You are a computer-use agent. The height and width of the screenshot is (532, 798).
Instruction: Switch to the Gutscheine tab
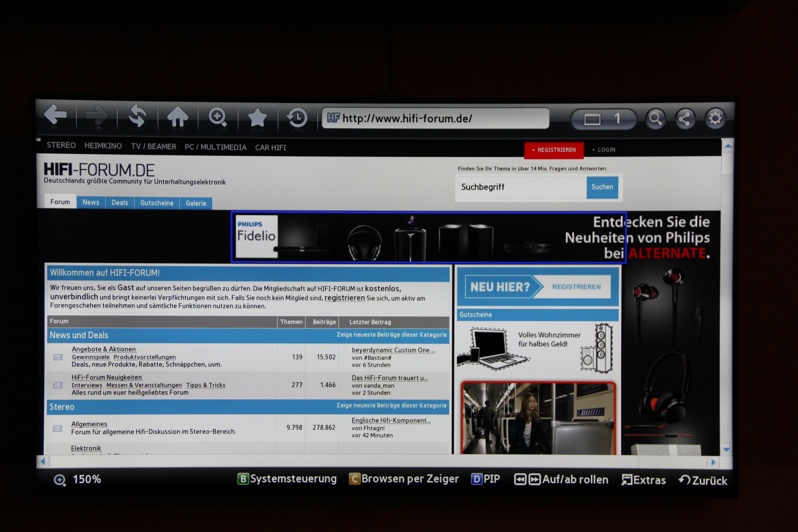pyautogui.click(x=157, y=203)
